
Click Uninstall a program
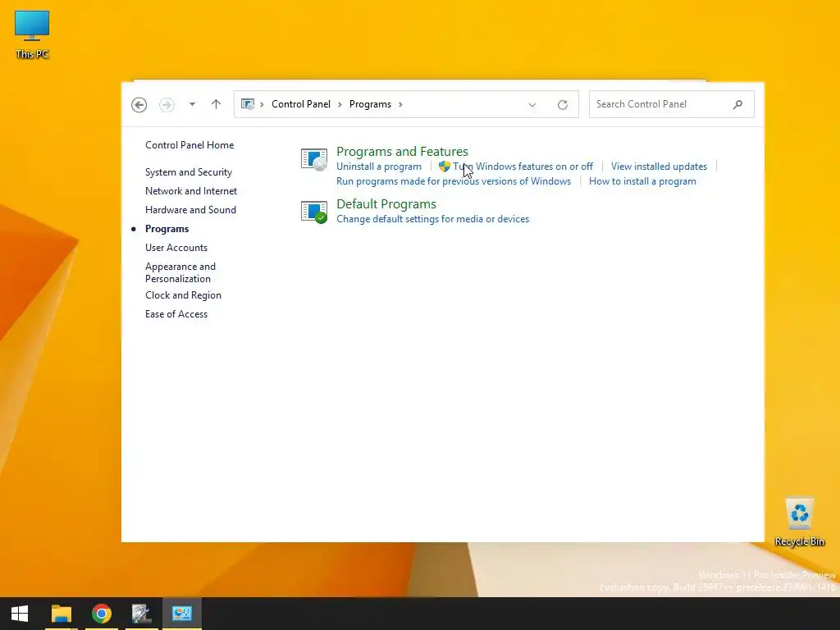[379, 167]
